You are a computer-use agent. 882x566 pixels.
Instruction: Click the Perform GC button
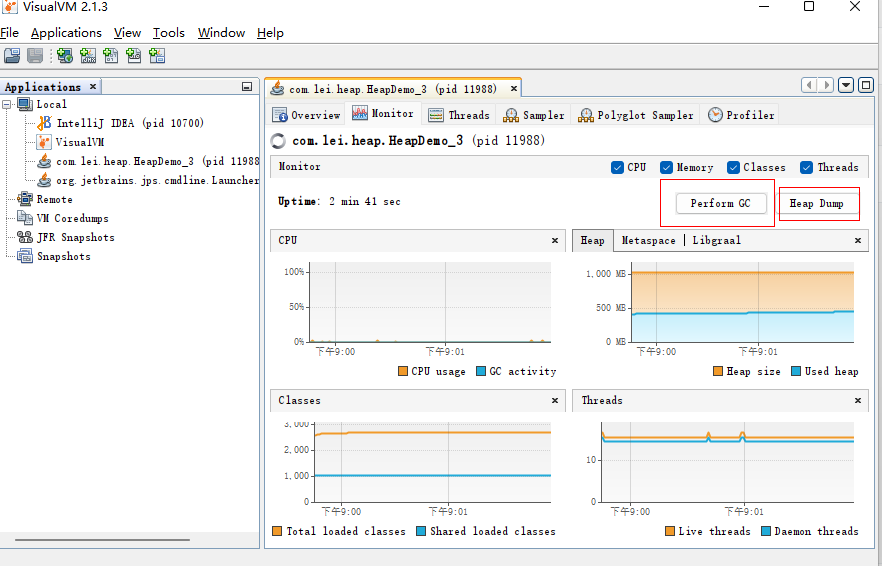(720, 203)
